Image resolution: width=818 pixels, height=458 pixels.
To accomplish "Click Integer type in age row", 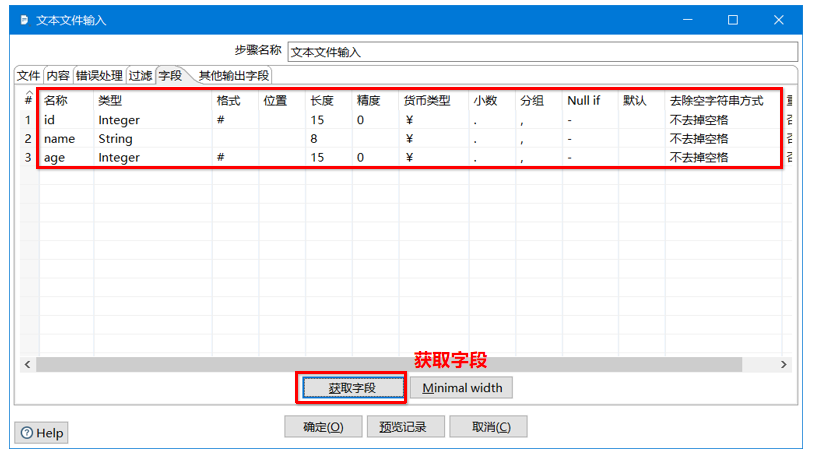I will [153, 158].
